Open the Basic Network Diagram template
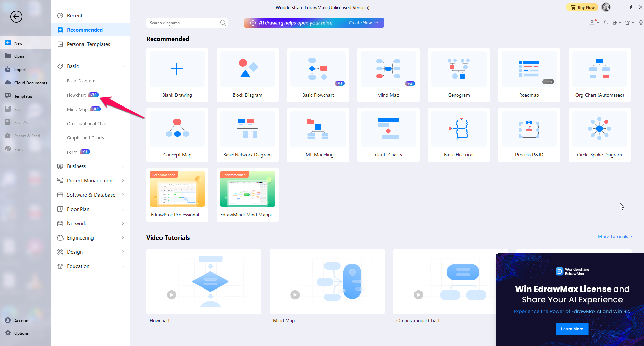Screen dimensions: 644x346 [x=248, y=135]
